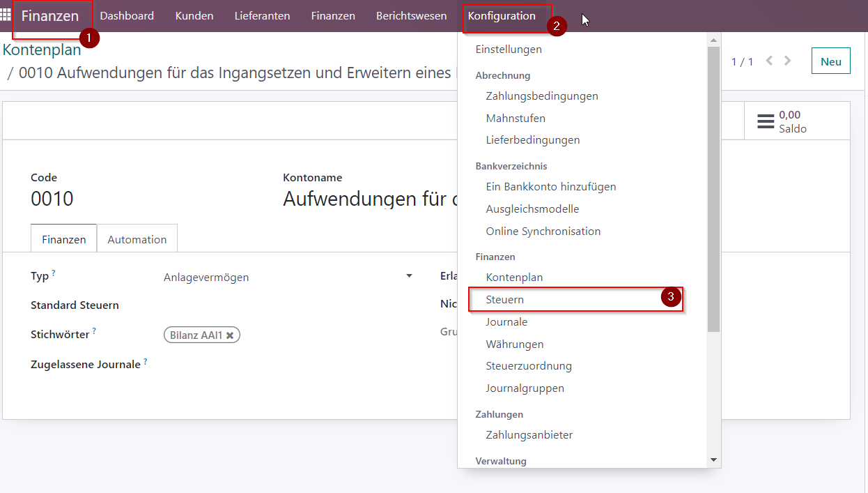The height and width of the screenshot is (493, 868).
Task: Open Finanzen menu beside Lieferanten
Action: tap(333, 15)
